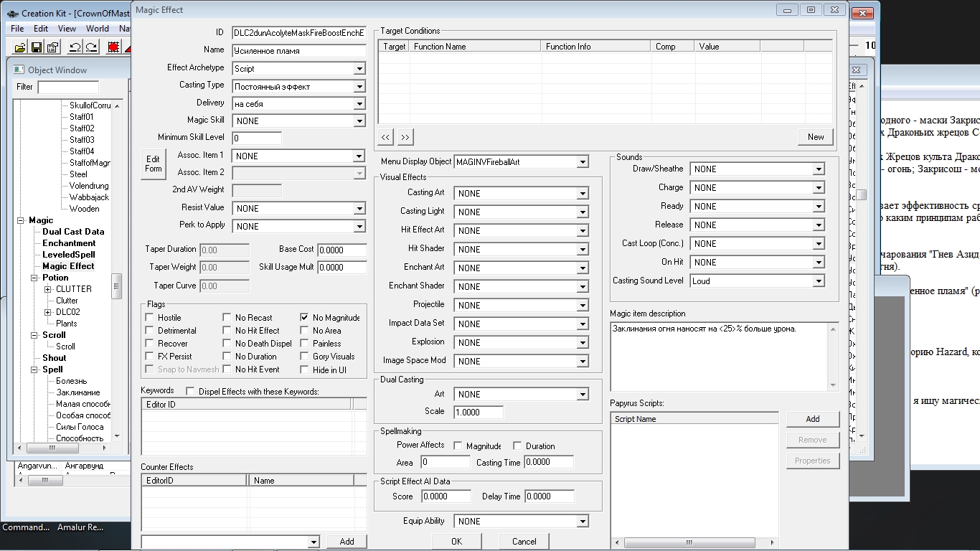The image size is (980, 551).
Task: Click the Redo arrow icon
Action: [91, 47]
